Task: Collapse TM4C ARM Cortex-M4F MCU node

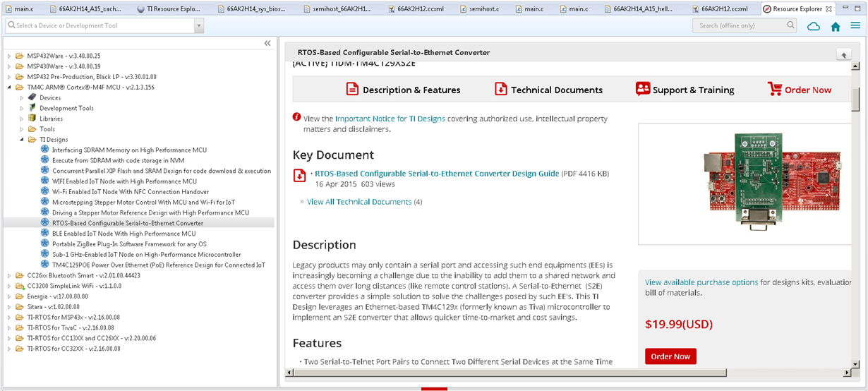Action: coord(9,88)
